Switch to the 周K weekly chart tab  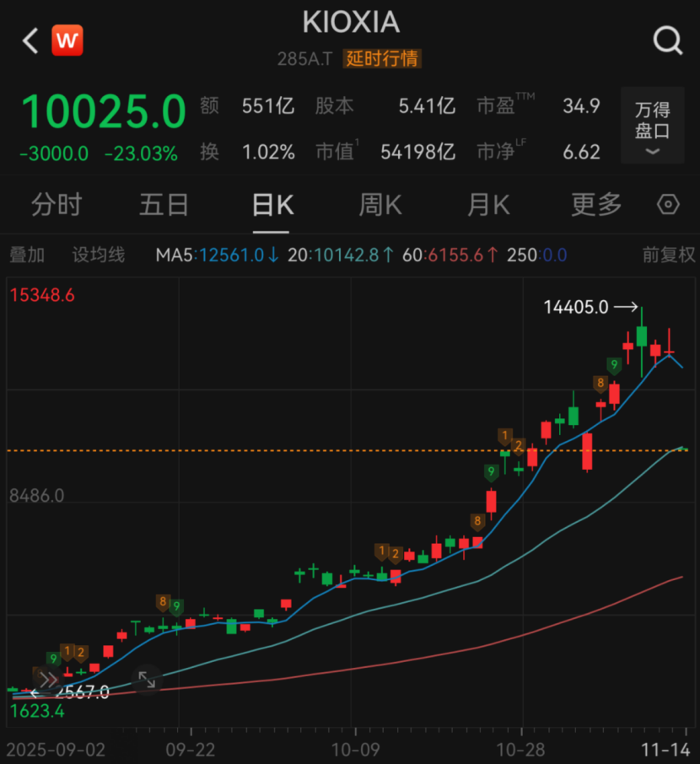tap(380, 204)
